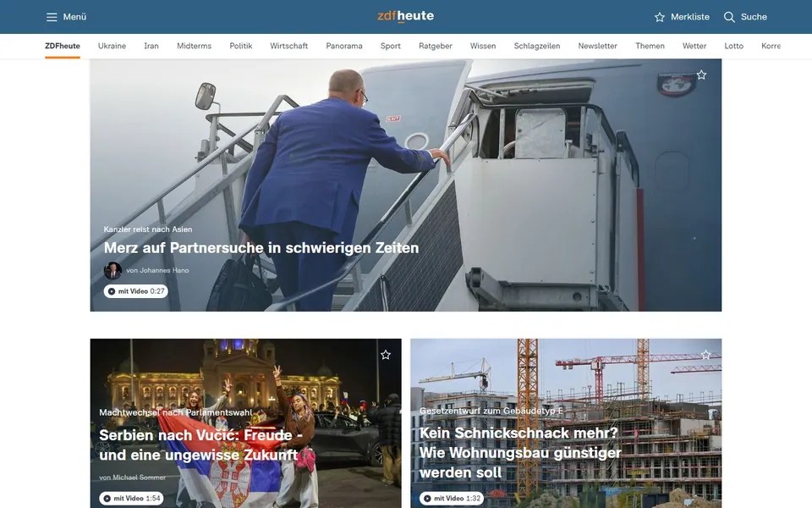Screen dimensions: 812x508
Task: Bookmark the Serbien article with its star
Action: pos(386,355)
